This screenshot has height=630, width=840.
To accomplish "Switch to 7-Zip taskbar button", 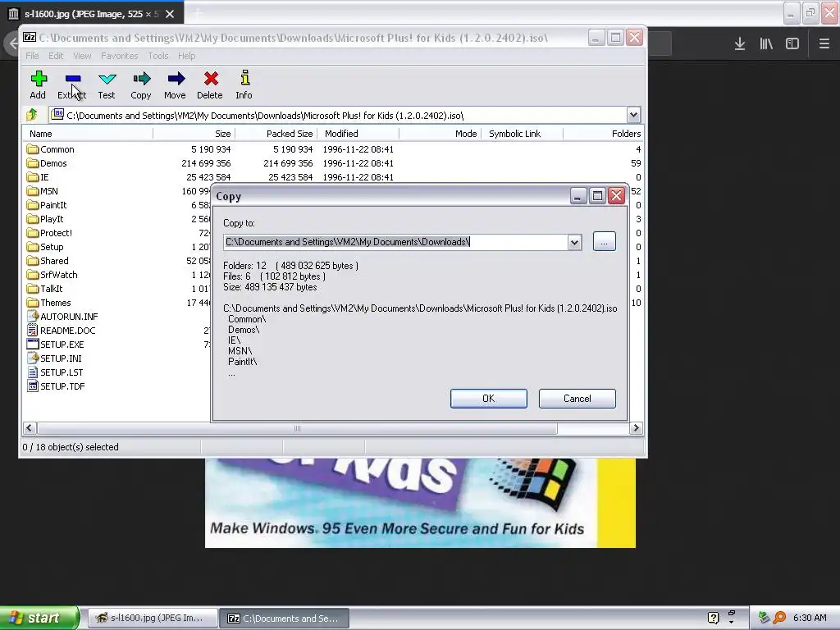I will tap(285, 619).
